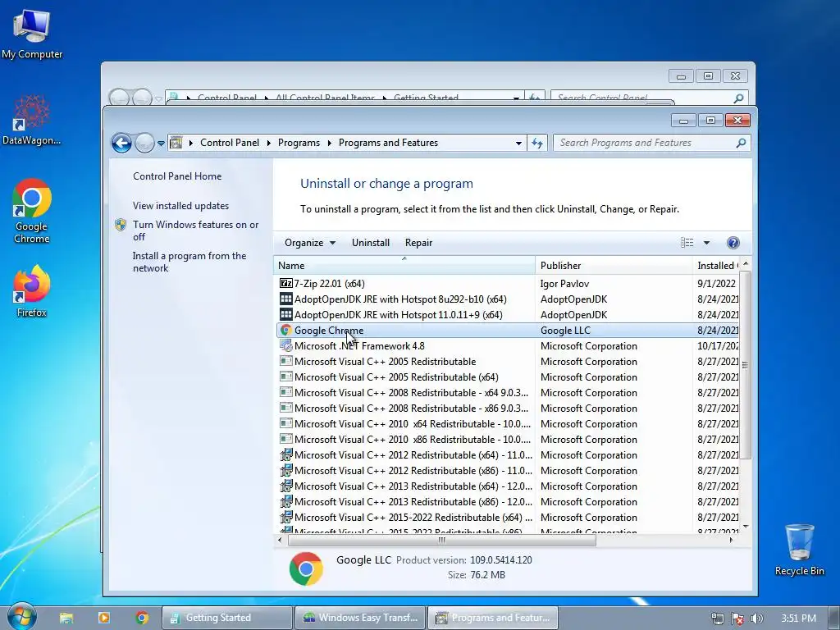Select Microsoft Visual C++ 2012 Redistributable (x86) row
This screenshot has height=630, width=840.
click(508, 470)
